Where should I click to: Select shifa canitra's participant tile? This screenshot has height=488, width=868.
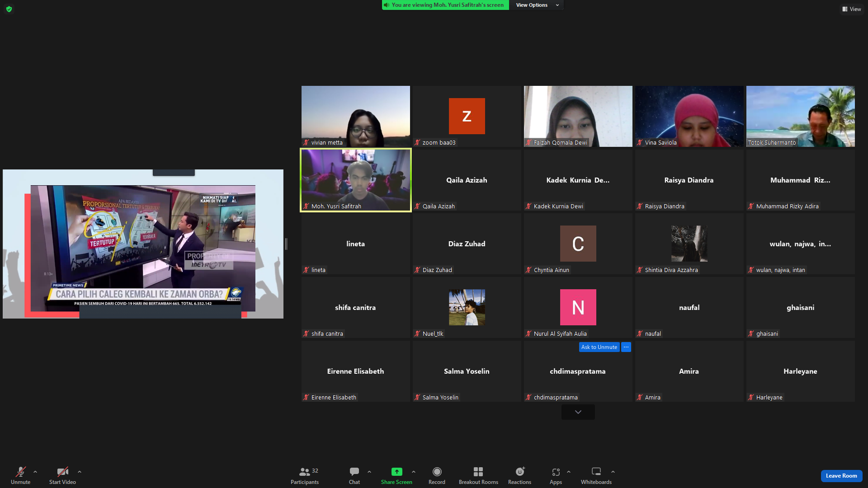[356, 307]
